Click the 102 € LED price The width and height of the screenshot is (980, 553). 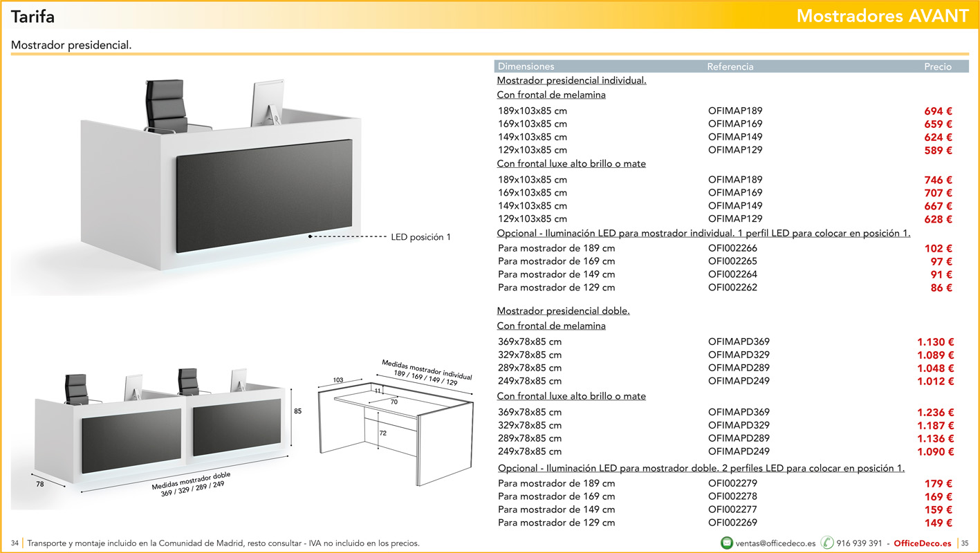point(939,248)
